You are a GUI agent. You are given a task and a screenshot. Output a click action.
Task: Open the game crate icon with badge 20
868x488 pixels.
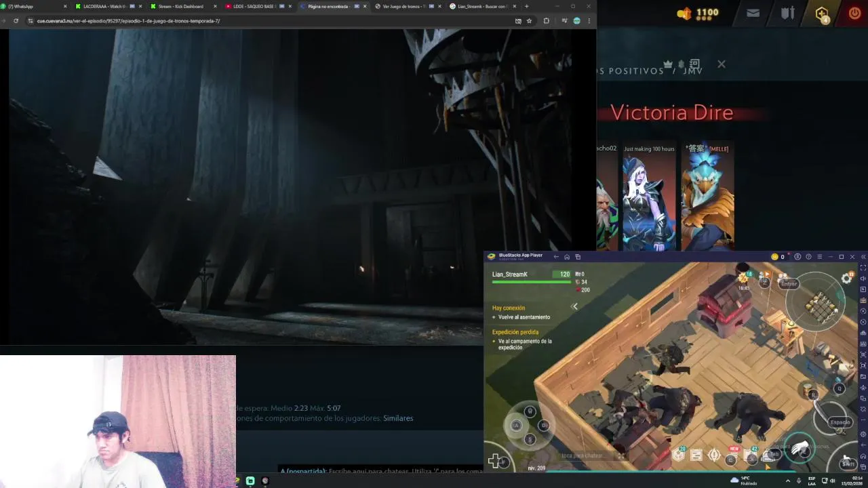(x=678, y=455)
